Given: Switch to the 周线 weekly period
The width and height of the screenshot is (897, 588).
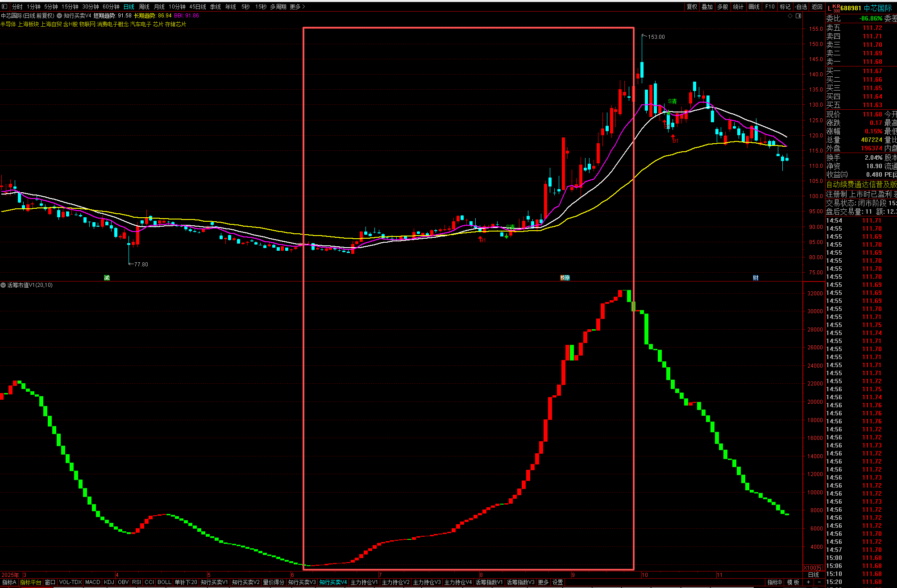Looking at the screenshot, I should click(144, 7).
